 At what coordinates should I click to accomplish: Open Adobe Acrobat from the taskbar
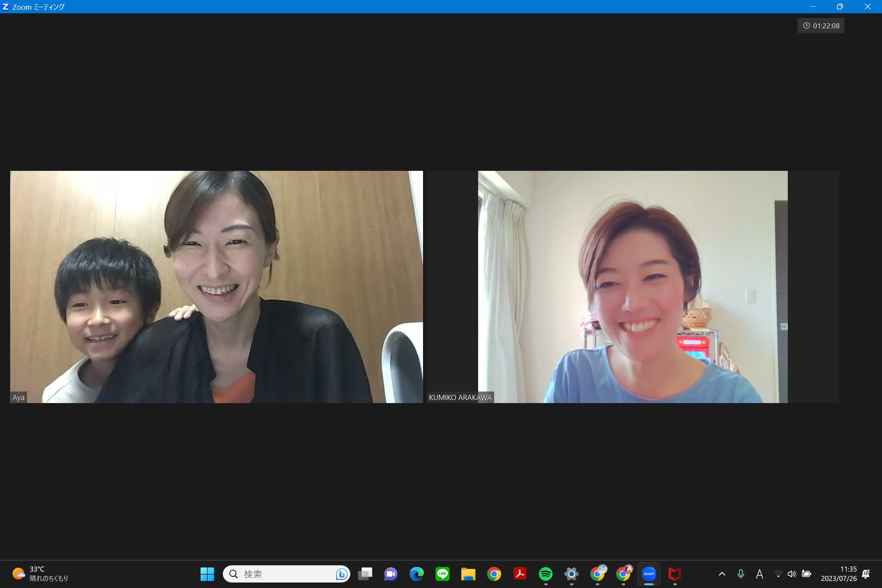coord(520,574)
